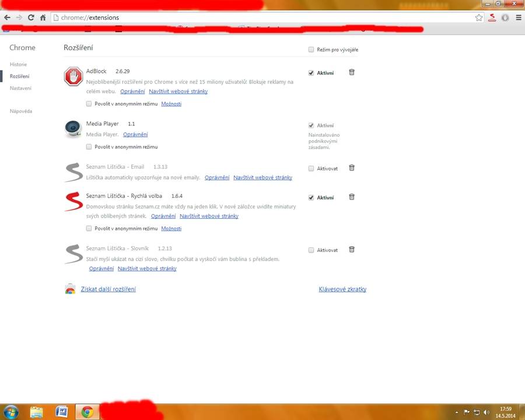
Task: Show hidden system tray icons
Action: 457,412
